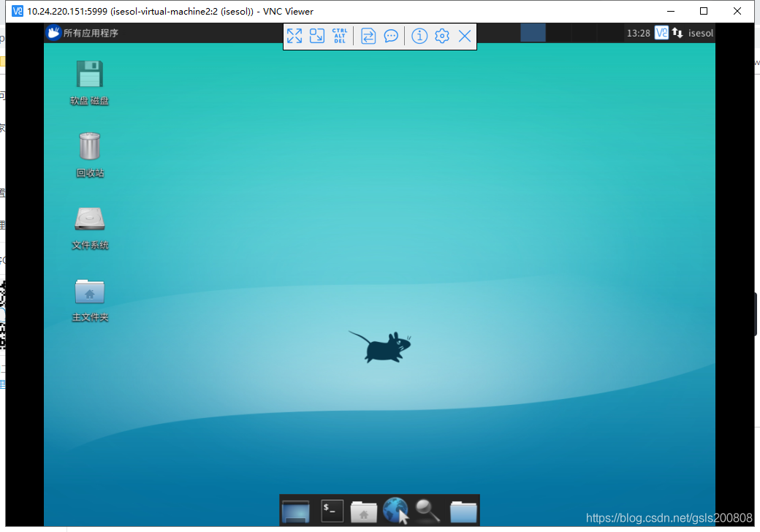The width and height of the screenshot is (760, 532).
Task: Open the chat bubble icon
Action: point(391,36)
